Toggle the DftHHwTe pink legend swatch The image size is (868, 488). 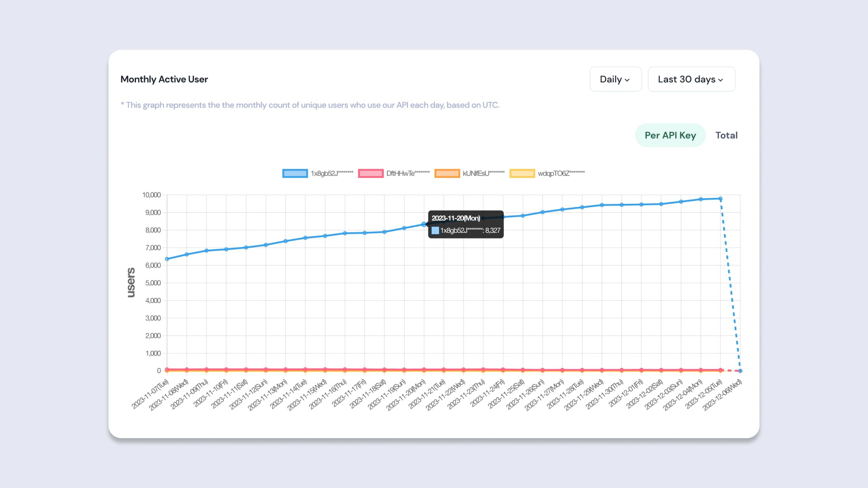pos(371,174)
